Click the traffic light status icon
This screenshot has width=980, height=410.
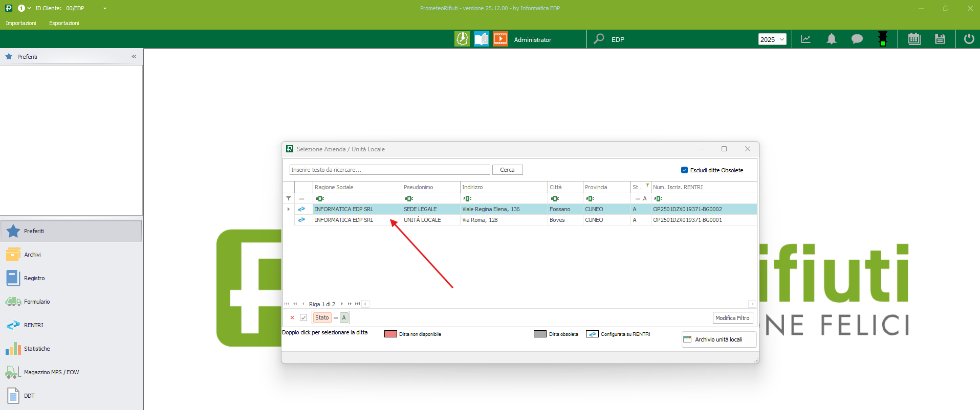point(882,39)
